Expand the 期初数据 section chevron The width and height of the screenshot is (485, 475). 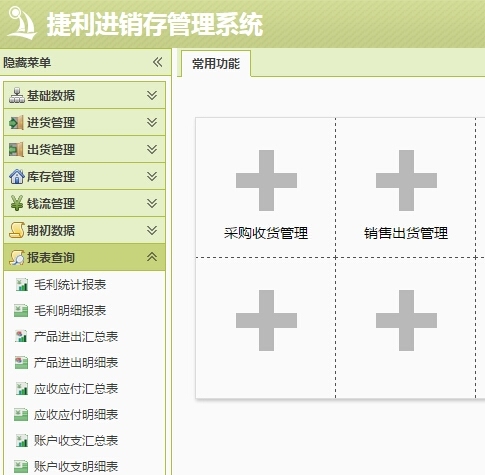(x=152, y=230)
